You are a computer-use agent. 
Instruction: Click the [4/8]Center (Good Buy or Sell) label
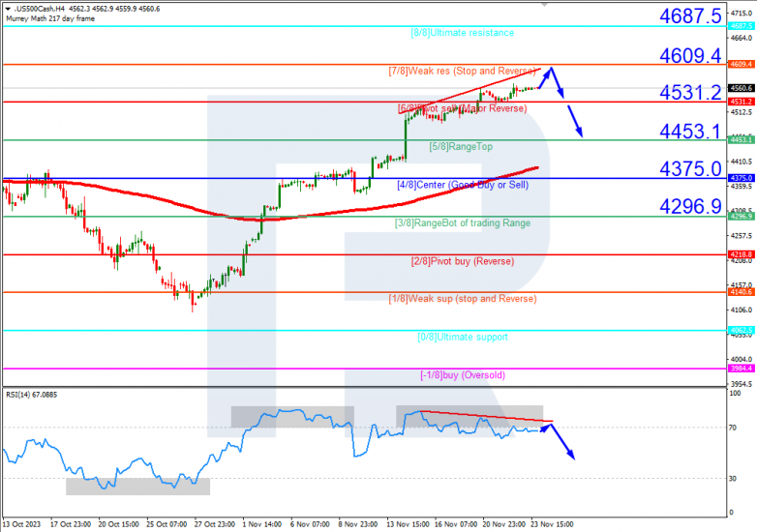(x=463, y=185)
